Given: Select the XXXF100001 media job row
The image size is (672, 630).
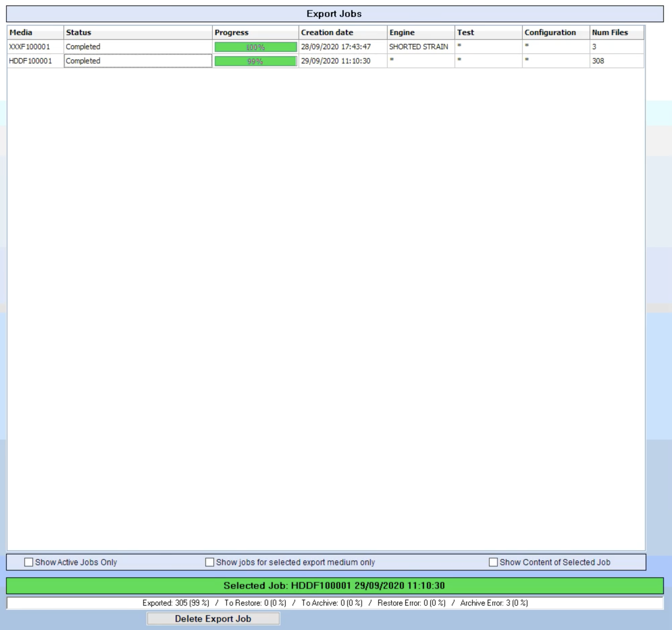Looking at the screenshot, I should pyautogui.click(x=29, y=47).
